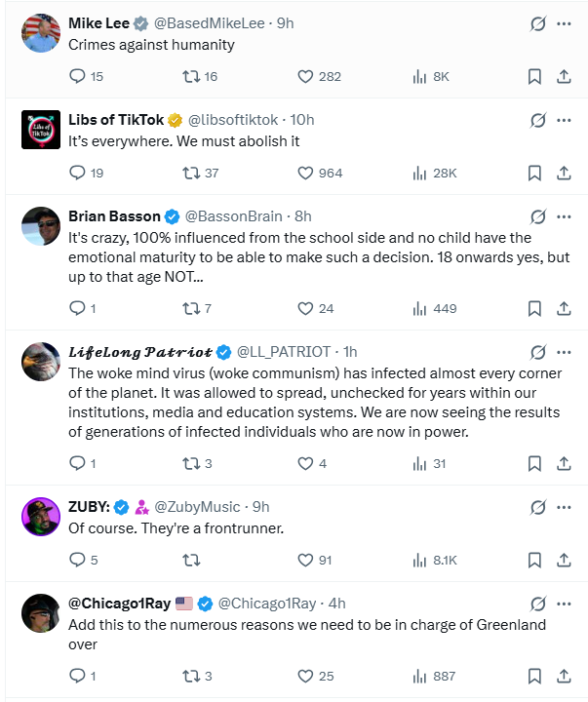Reply to LifeLong Patriot's tweet

pyautogui.click(x=79, y=463)
